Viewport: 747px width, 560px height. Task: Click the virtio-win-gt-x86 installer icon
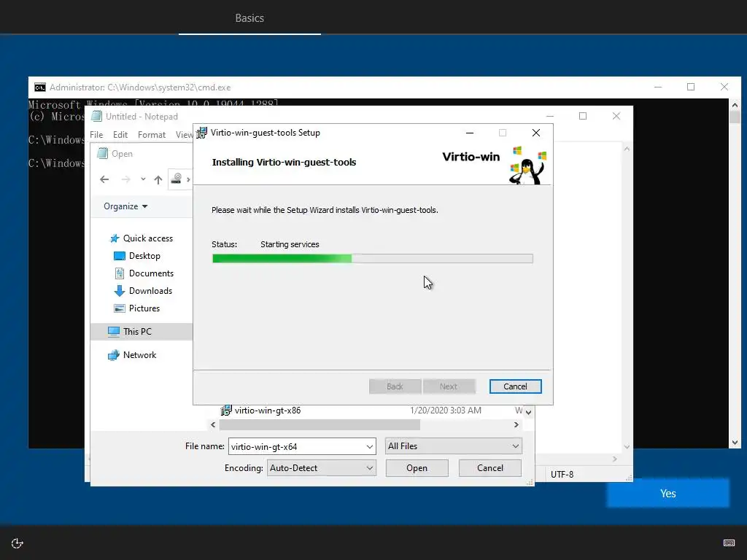click(x=226, y=410)
